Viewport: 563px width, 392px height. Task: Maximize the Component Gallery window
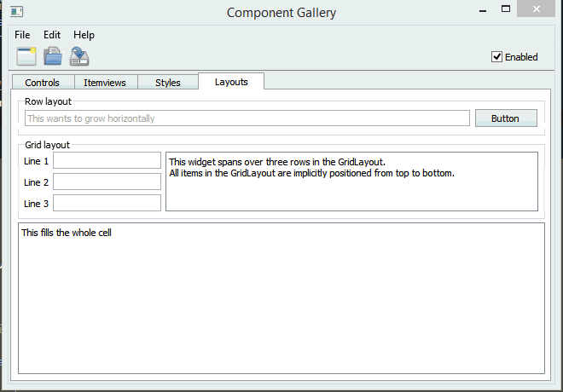[506, 9]
